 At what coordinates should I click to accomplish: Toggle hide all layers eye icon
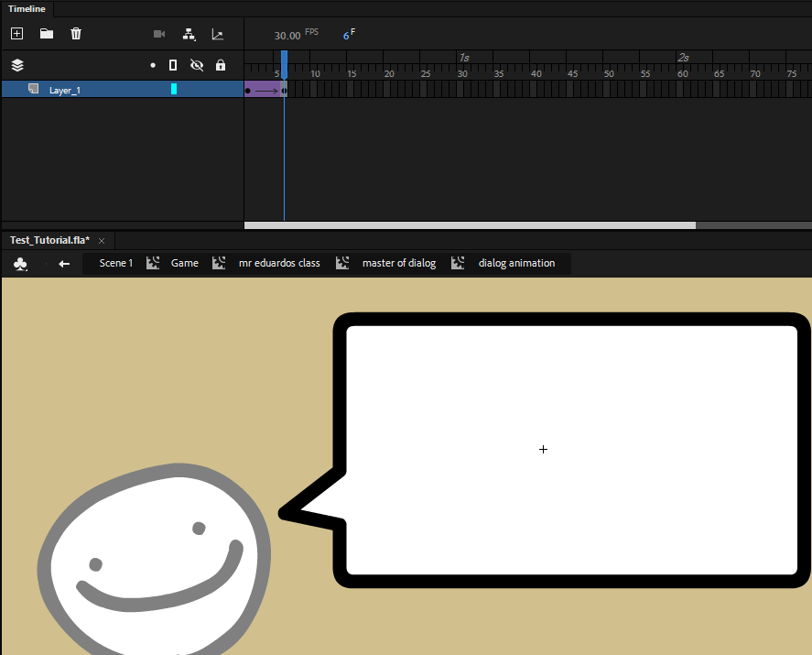[x=197, y=65]
